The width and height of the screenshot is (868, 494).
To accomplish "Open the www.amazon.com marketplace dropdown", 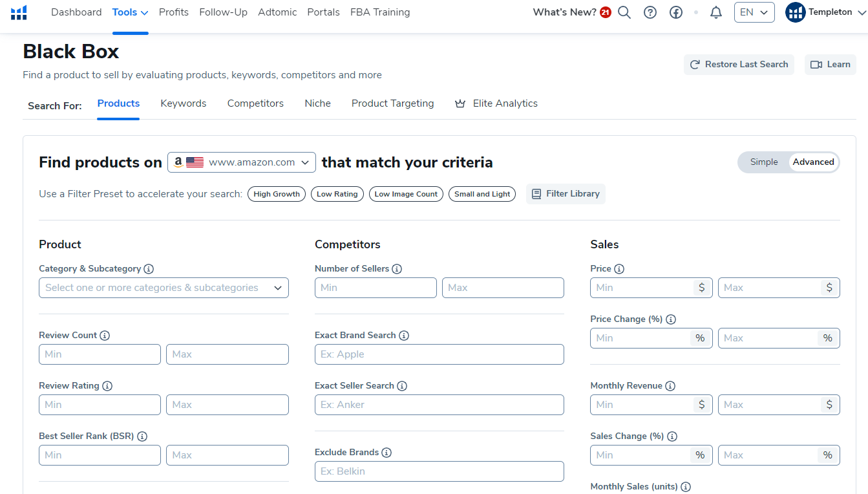I will [x=242, y=162].
